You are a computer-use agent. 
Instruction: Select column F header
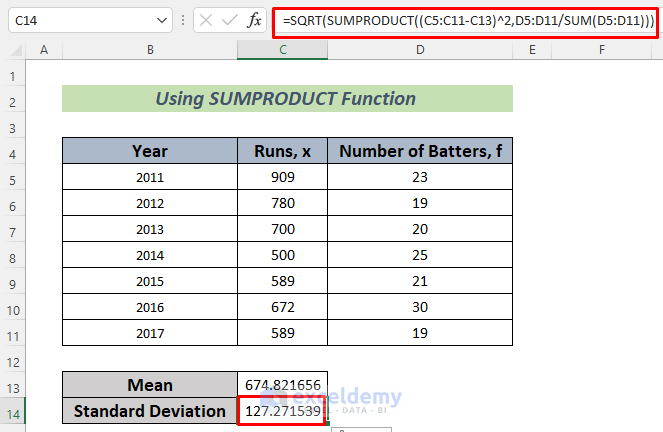[602, 48]
